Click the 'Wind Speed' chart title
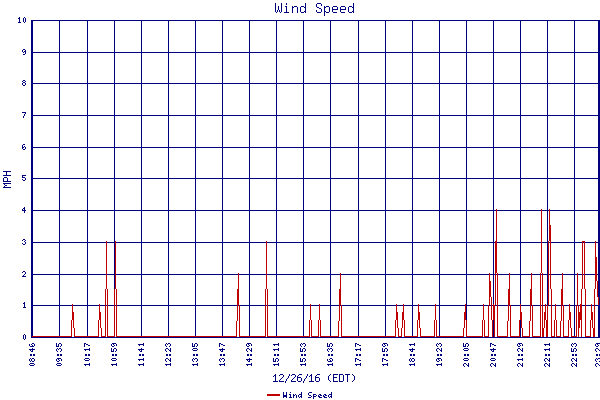600x400 pixels. [315, 8]
